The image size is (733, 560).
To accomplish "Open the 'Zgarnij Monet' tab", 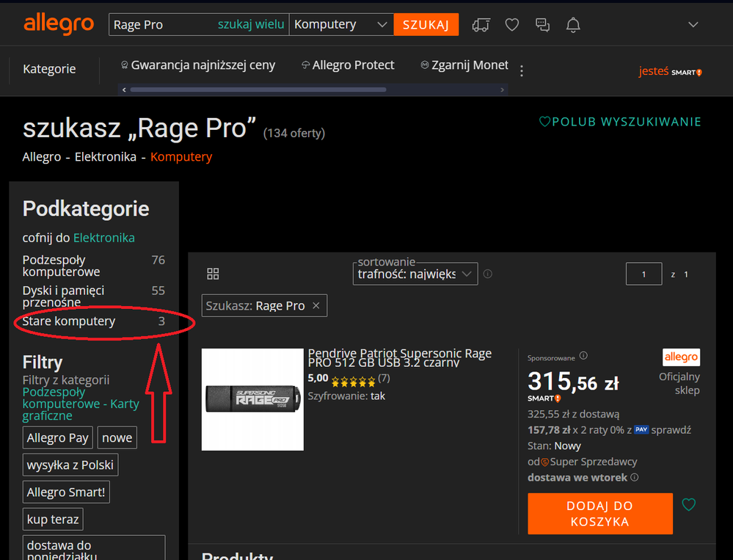I will (x=464, y=65).
